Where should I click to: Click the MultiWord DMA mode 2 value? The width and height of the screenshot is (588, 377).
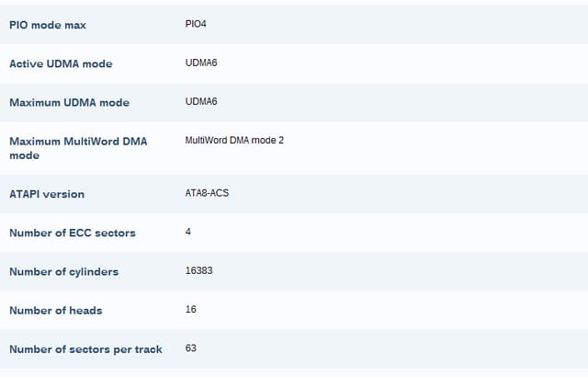(x=234, y=141)
